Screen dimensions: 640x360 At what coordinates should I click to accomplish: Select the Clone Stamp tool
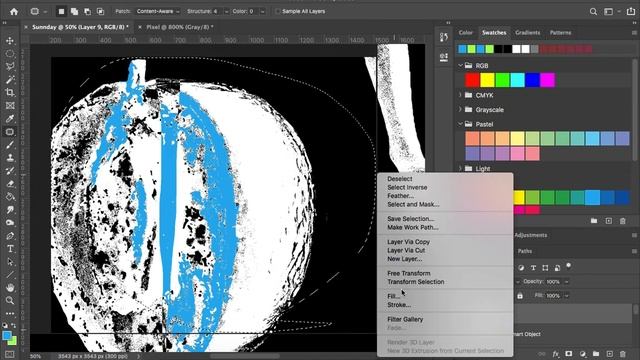tap(10, 158)
